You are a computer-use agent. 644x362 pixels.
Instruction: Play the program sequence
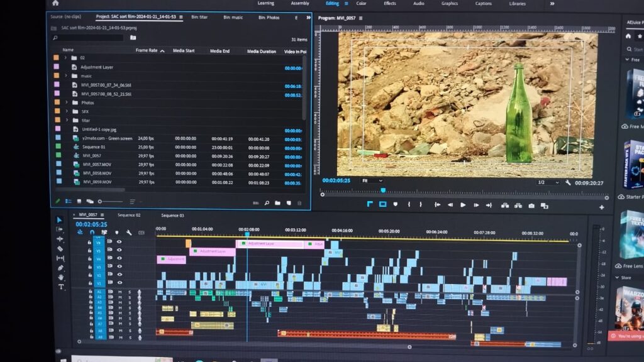463,205
